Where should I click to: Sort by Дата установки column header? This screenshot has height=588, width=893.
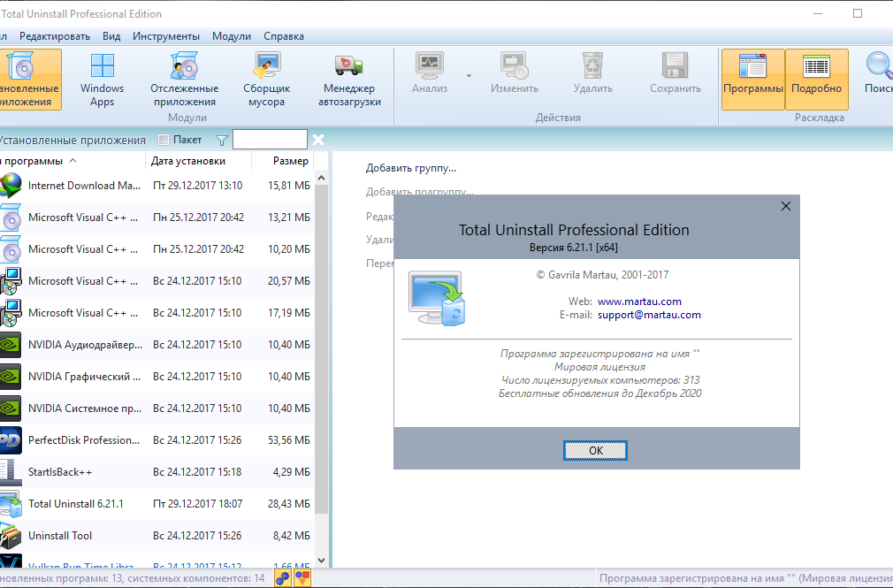coord(198,161)
